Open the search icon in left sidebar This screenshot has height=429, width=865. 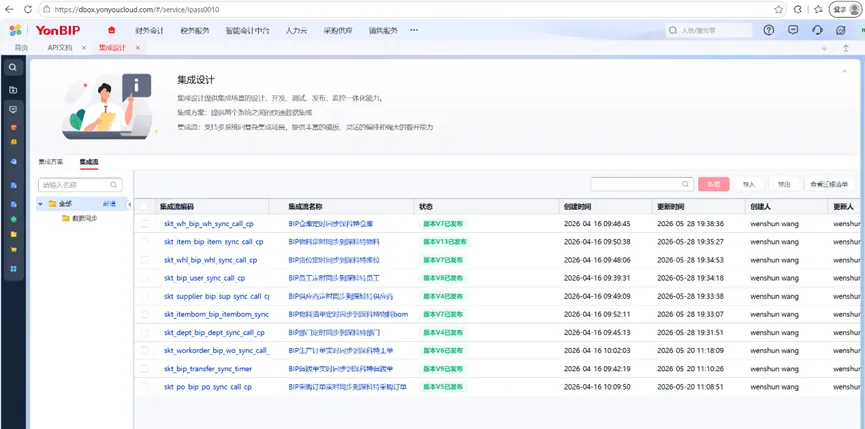[13, 68]
